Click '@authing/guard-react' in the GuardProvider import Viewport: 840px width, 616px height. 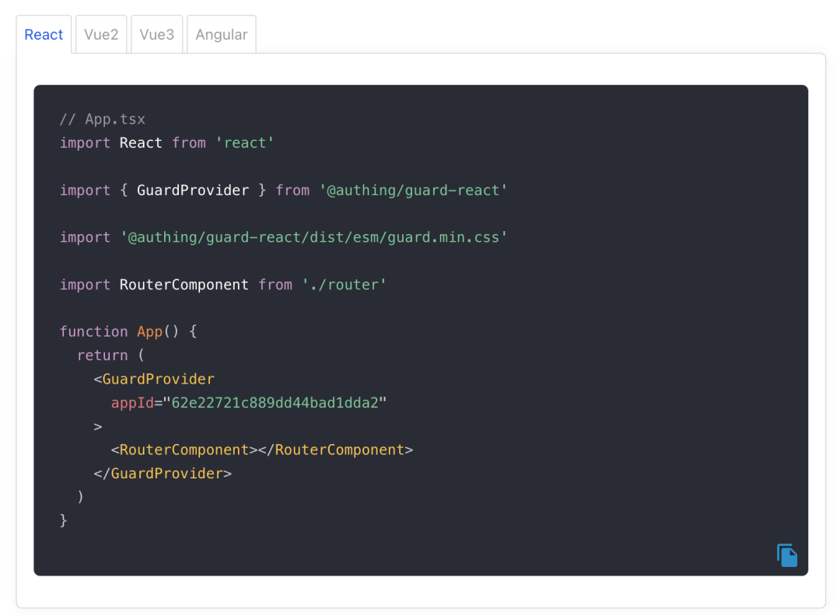click(x=413, y=190)
